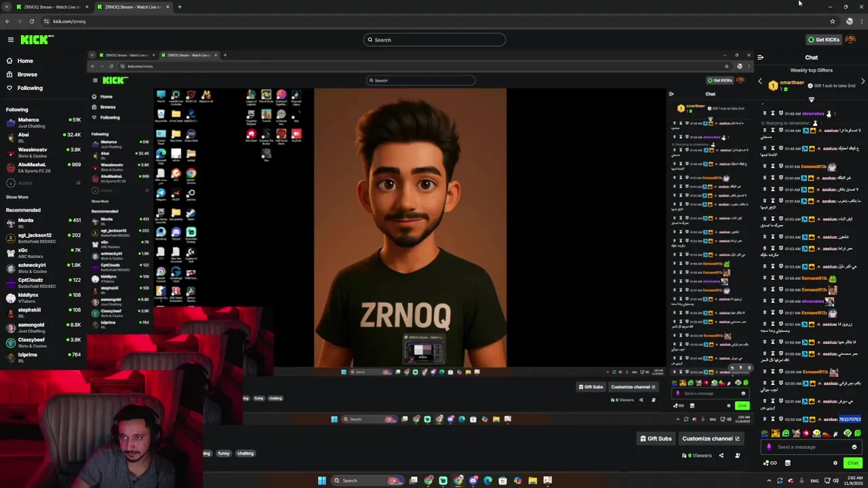The height and width of the screenshot is (488, 868).
Task: Go back using main browser back arrow
Action: pyautogui.click(x=7, y=21)
